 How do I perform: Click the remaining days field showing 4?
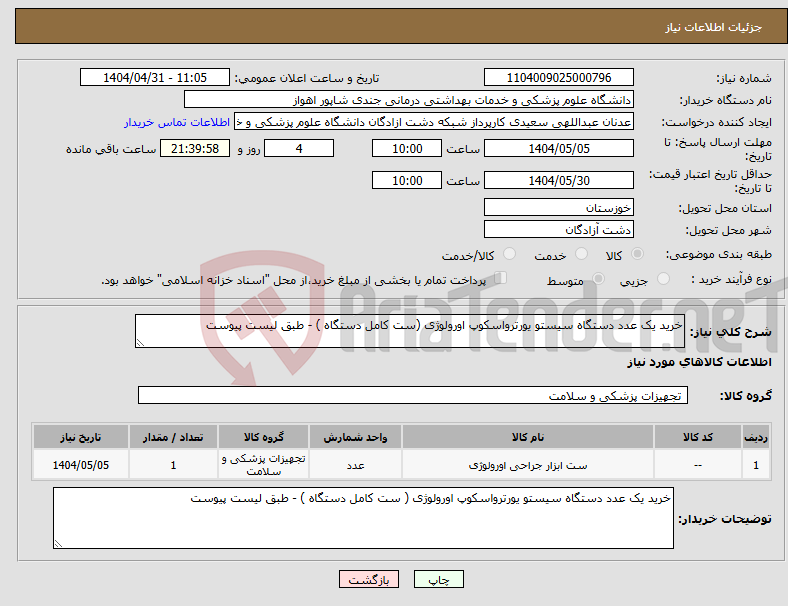coord(299,148)
